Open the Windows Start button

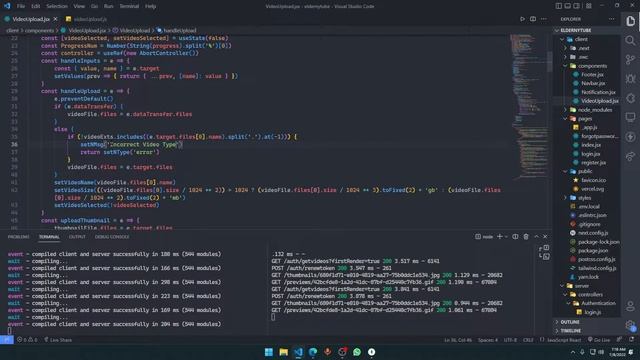(269, 352)
